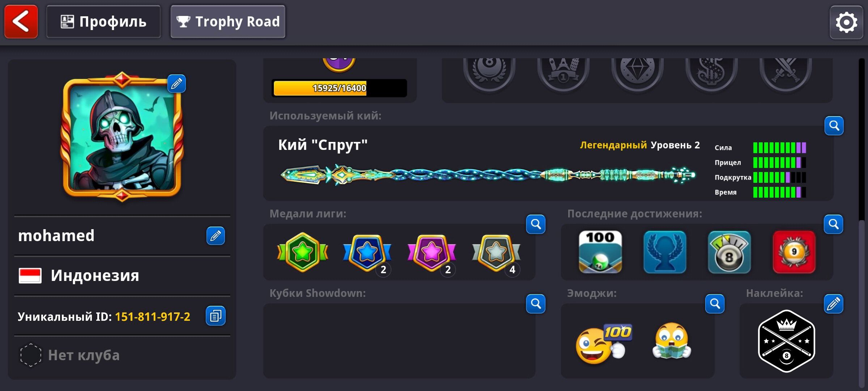Click the Индонезия country row
The image size is (868, 391).
coord(122,276)
